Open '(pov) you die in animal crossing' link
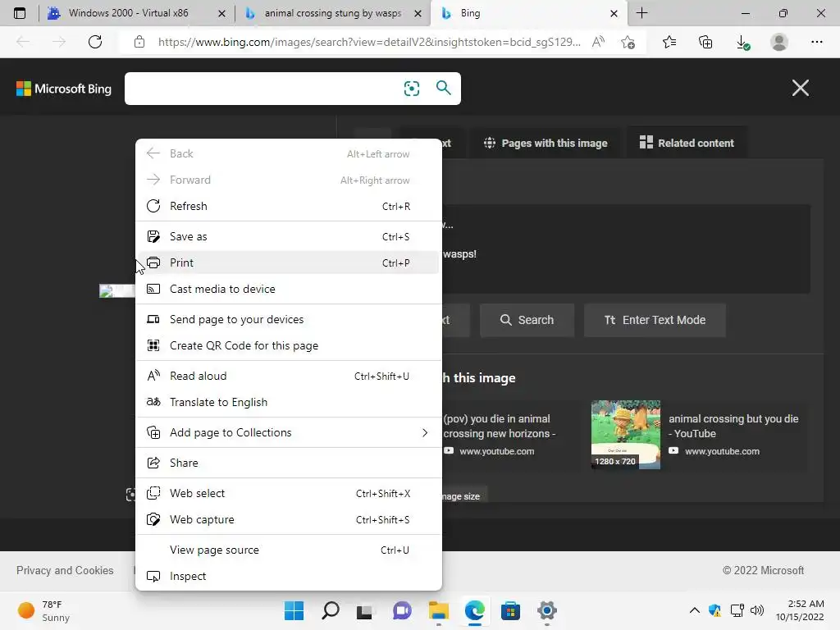 tap(499, 427)
